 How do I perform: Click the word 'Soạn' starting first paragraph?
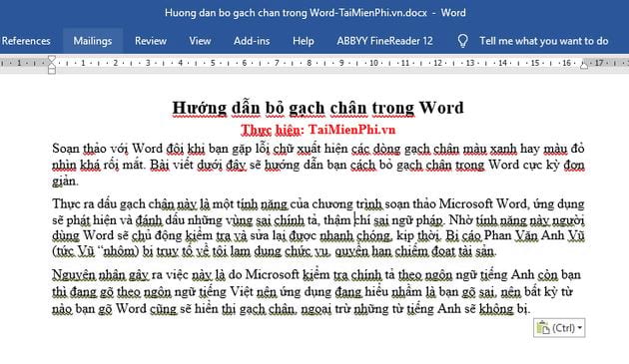point(65,149)
